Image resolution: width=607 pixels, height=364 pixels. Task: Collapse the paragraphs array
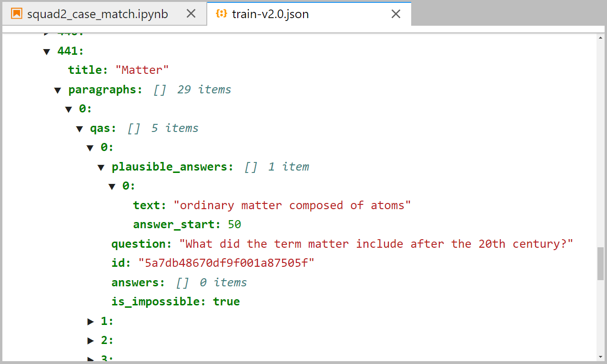(58, 90)
